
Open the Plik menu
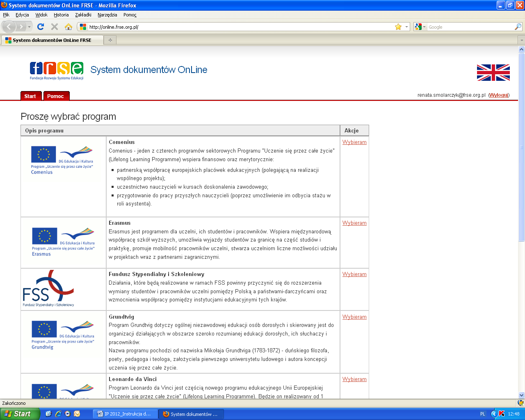[x=6, y=15]
